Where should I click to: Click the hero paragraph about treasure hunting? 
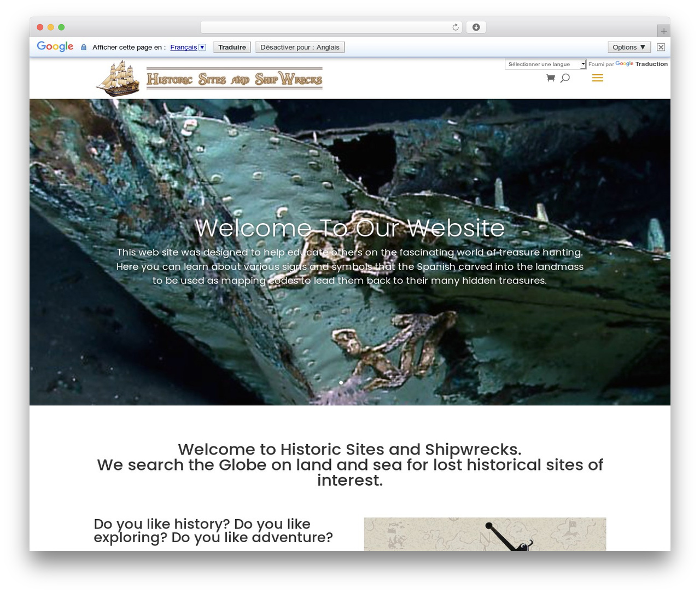pos(350,266)
